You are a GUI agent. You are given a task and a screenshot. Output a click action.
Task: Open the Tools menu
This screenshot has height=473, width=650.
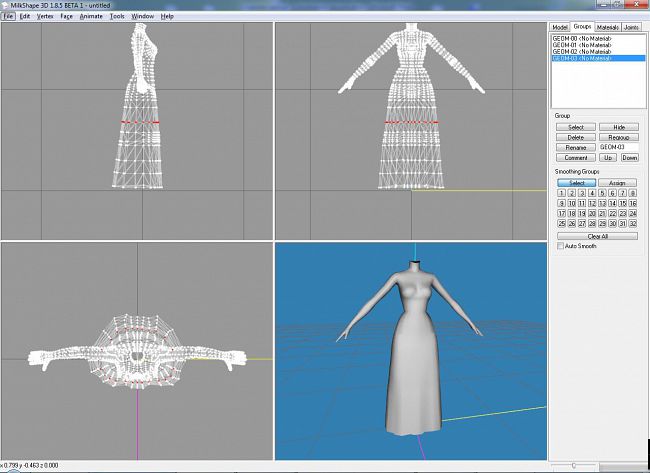click(x=117, y=16)
